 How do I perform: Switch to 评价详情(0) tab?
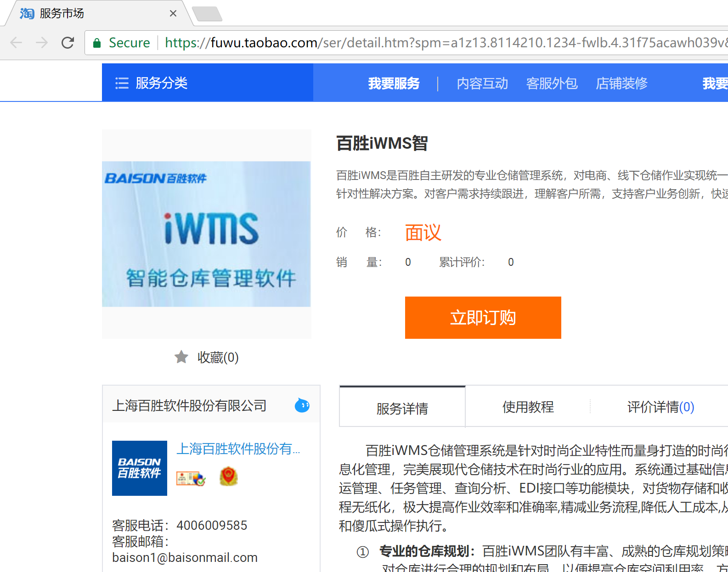pyautogui.click(x=660, y=407)
